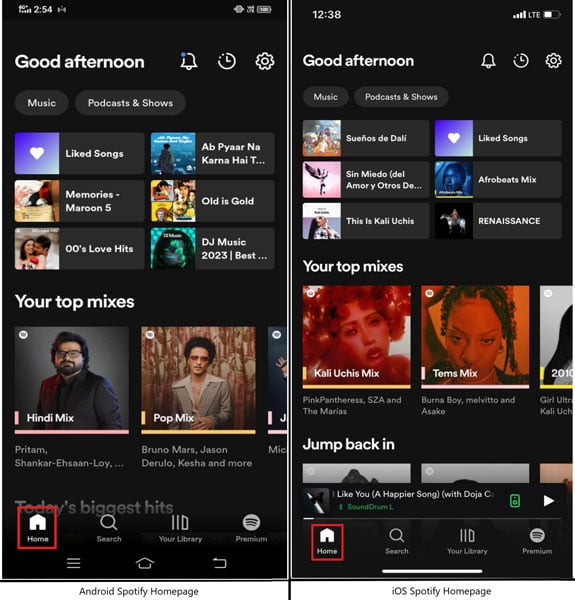Tap the iOS home indicator bar

click(x=432, y=571)
